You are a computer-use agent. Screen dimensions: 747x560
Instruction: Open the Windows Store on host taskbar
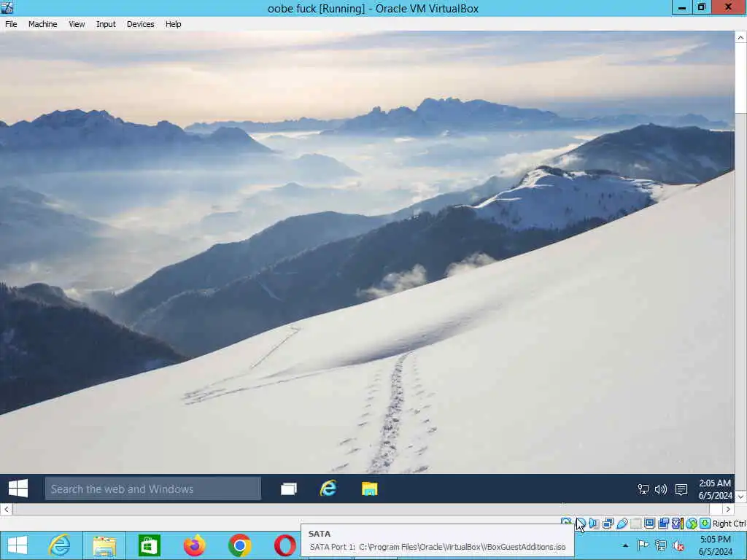tap(149, 545)
